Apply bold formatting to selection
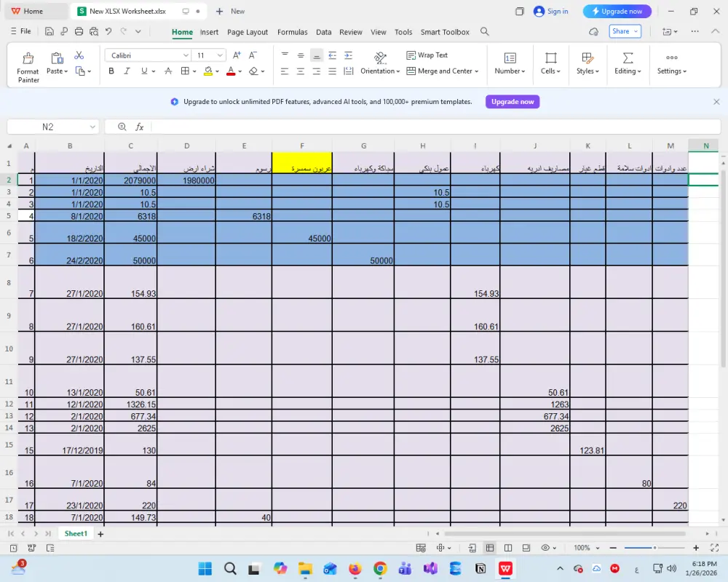The height and width of the screenshot is (582, 728). tap(111, 71)
